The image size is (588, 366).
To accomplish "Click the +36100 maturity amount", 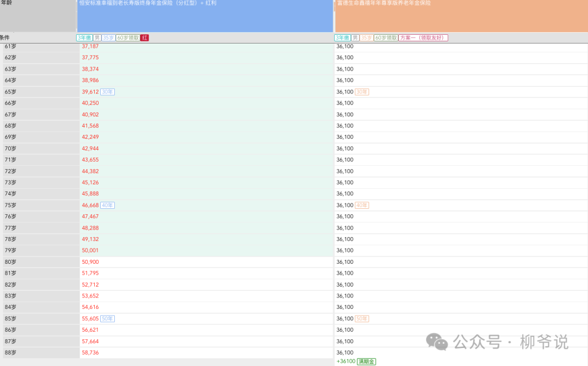I will pyautogui.click(x=346, y=362).
